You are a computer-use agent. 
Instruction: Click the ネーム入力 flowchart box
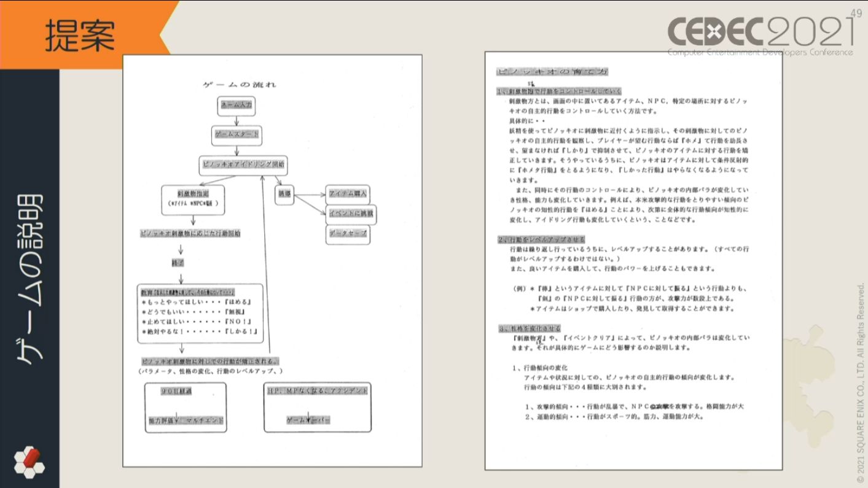point(236,106)
